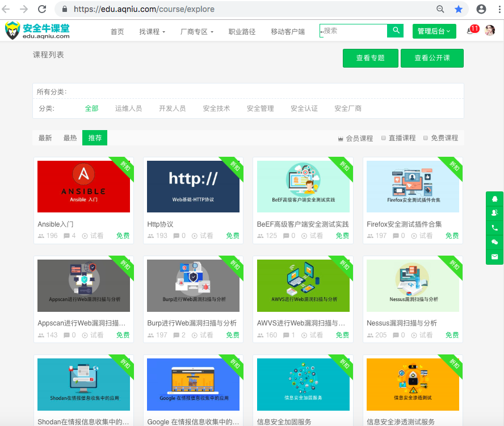Screen dimensions: 504x426
Task: Select the 全部 category filter
Action: (x=91, y=108)
